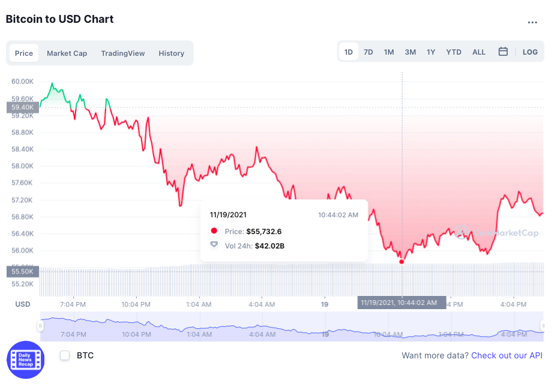Click the 11/19/2021 10:44:02 AM timeline marker
557x392 pixels.
click(401, 302)
